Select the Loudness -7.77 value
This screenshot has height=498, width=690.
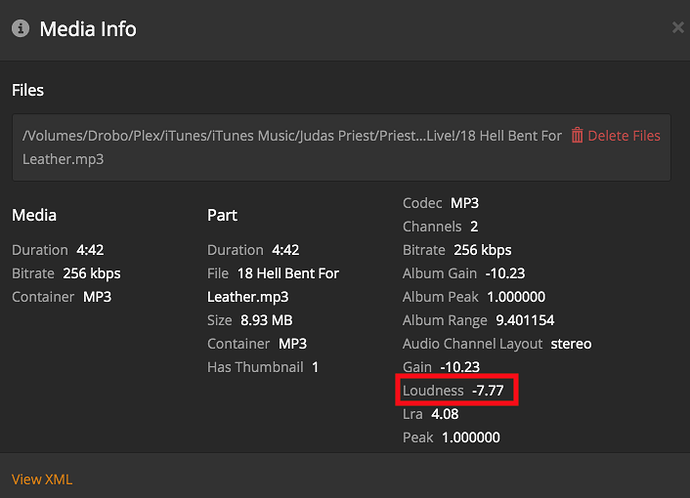tap(488, 390)
